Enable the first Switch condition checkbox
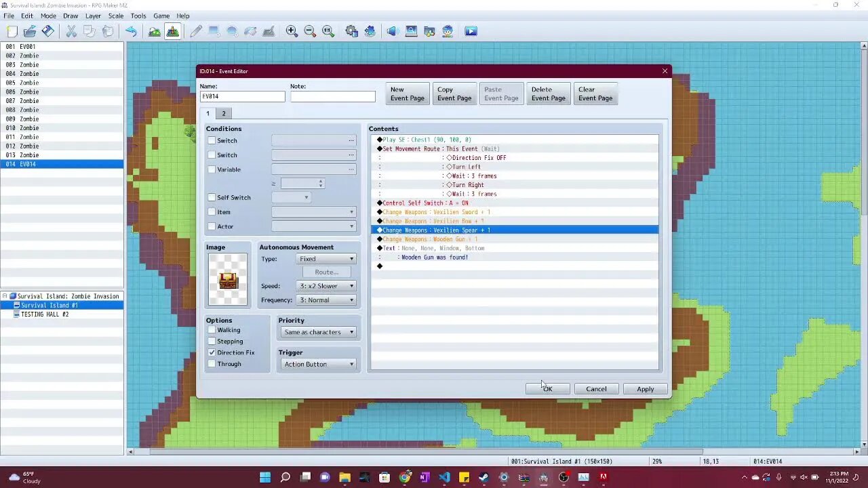The height and width of the screenshot is (488, 868). 212,140
